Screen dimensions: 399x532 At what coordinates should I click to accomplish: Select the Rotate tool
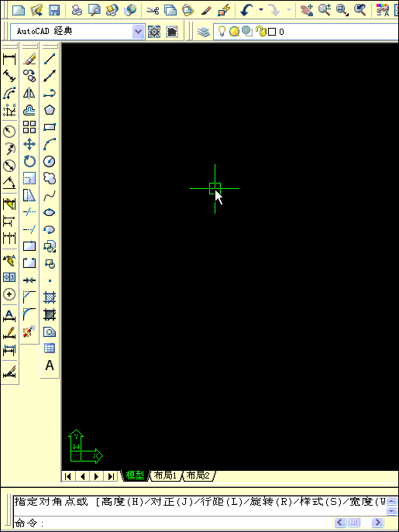coord(29,161)
